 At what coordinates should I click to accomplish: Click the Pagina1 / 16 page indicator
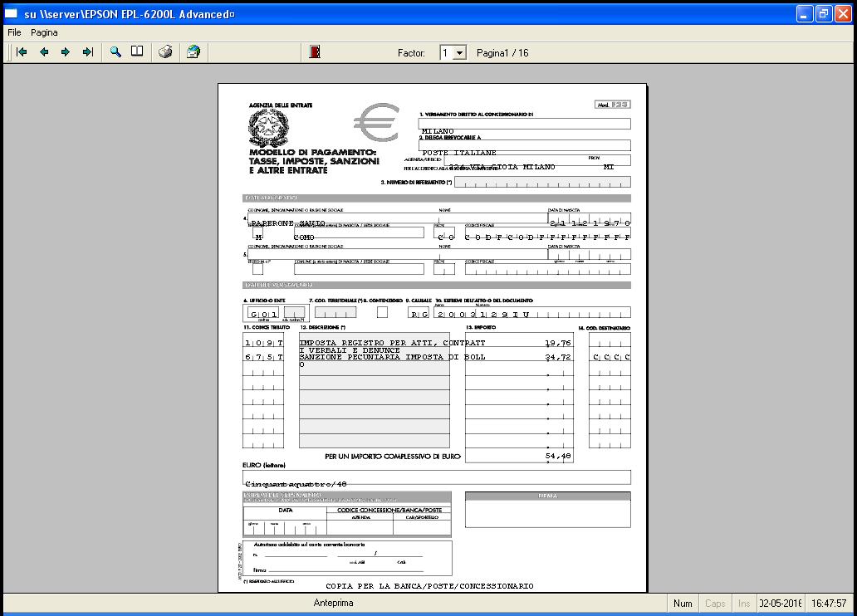(x=502, y=53)
